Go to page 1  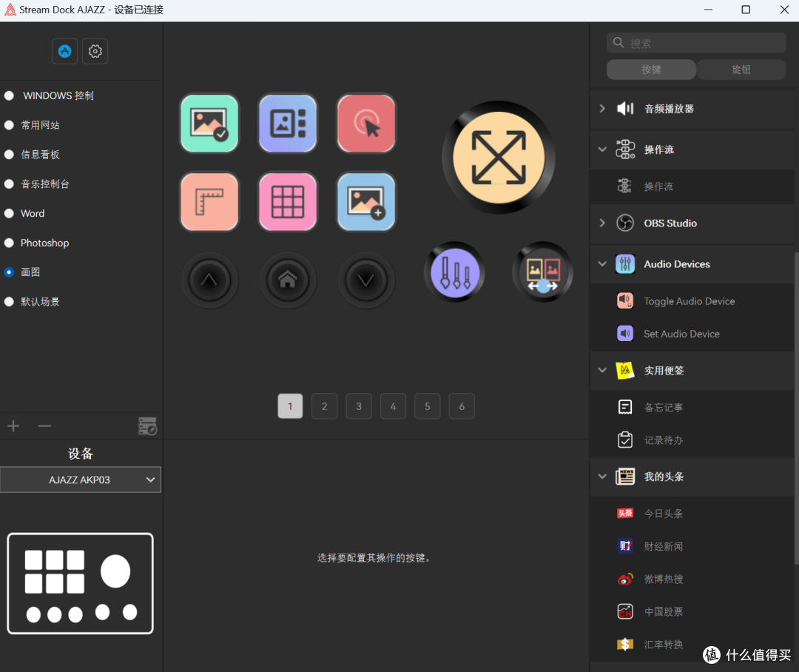(x=291, y=406)
